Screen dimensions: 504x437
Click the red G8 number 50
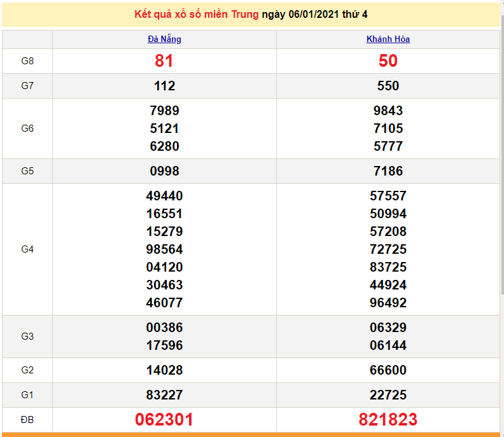(388, 61)
